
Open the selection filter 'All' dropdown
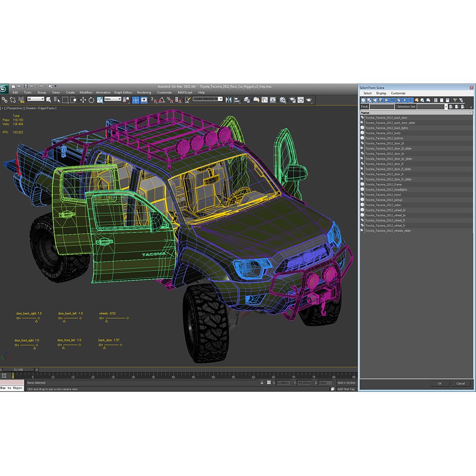tap(36, 99)
